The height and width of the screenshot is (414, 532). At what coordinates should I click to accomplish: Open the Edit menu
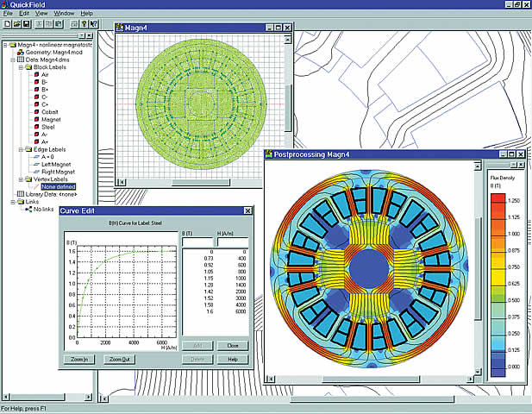point(24,14)
